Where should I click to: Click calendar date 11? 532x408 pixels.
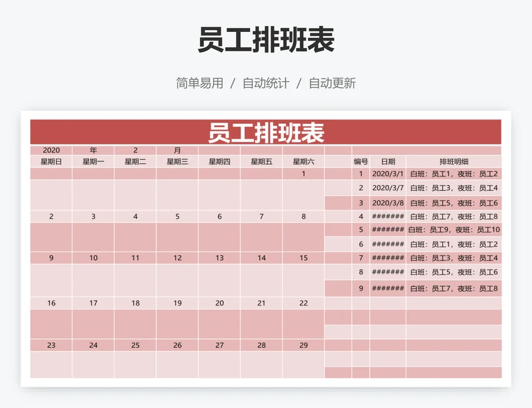[x=136, y=258]
